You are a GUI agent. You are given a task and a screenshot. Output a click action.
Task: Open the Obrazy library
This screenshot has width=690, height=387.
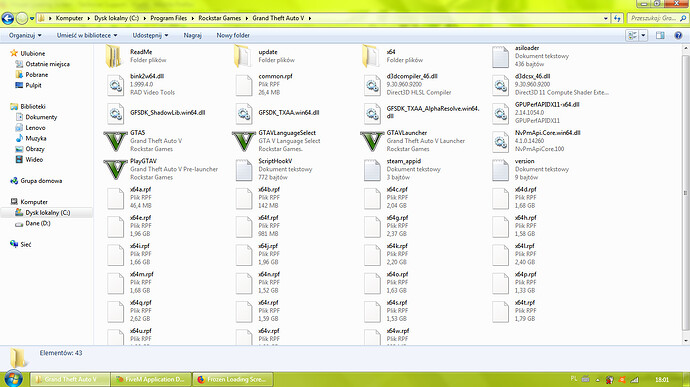pyautogui.click(x=35, y=149)
